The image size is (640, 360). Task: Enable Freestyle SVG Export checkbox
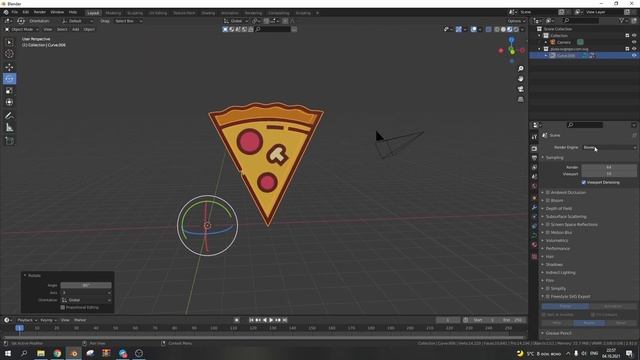coord(548,296)
